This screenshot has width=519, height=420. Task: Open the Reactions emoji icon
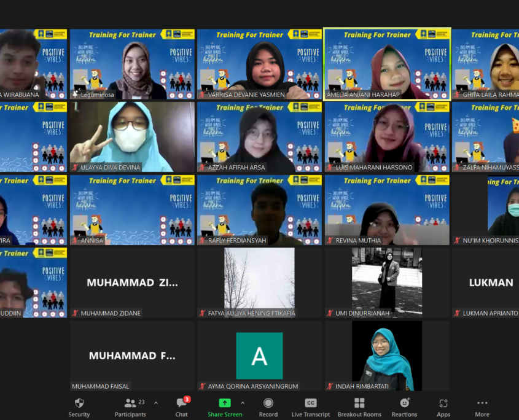click(404, 405)
